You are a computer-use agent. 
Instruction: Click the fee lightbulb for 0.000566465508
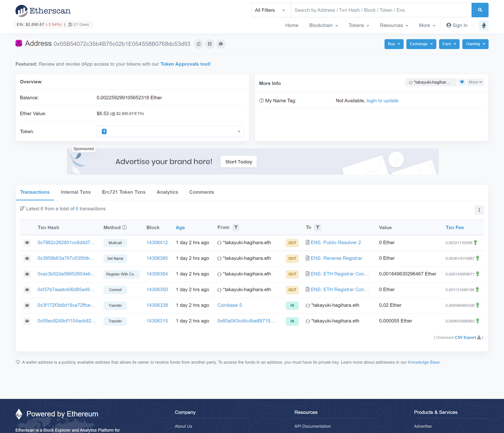(478, 305)
